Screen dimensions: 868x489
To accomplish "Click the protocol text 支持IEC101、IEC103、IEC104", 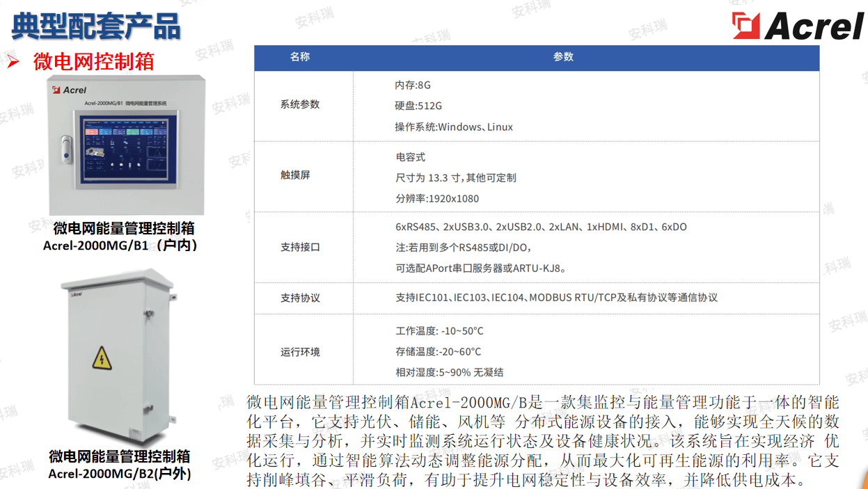I will click(x=556, y=298).
